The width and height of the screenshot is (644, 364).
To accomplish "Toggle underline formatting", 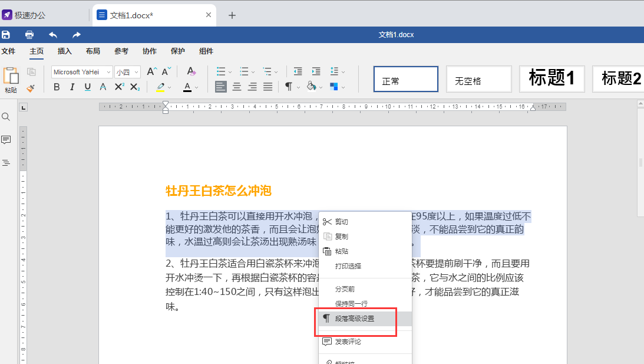I will (x=87, y=87).
